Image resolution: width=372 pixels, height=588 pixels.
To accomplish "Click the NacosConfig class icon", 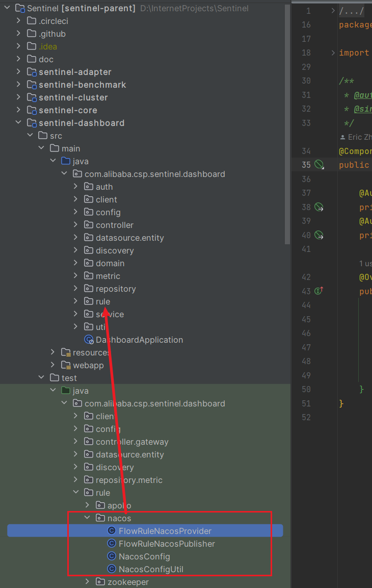I will [x=112, y=556].
